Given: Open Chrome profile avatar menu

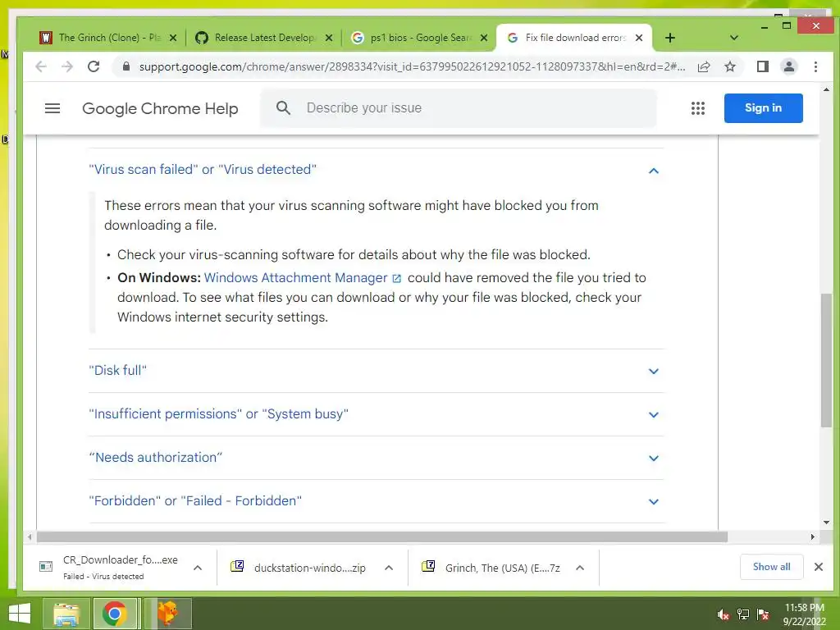Looking at the screenshot, I should (788, 66).
